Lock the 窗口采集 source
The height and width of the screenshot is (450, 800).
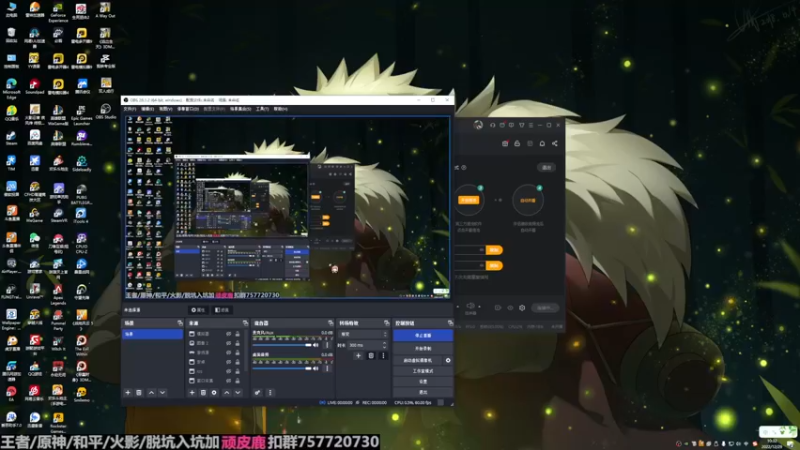tap(237, 381)
